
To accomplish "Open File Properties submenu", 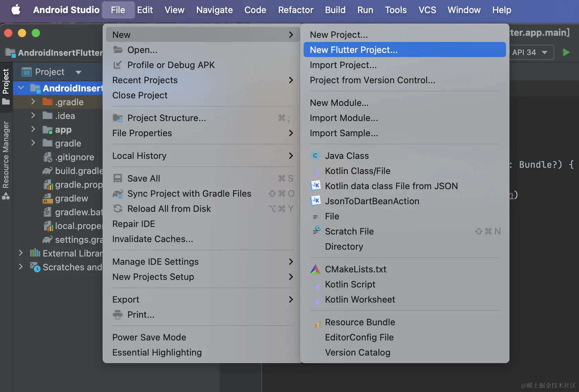I will 203,133.
